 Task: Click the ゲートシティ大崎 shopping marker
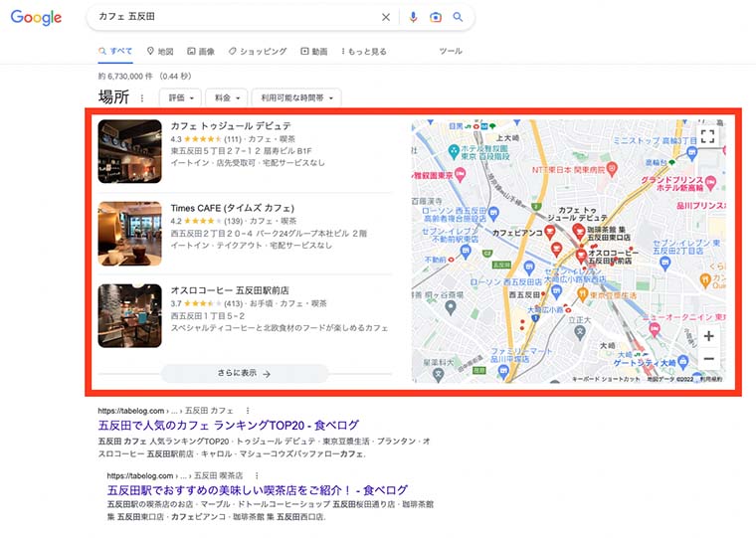tap(682, 361)
